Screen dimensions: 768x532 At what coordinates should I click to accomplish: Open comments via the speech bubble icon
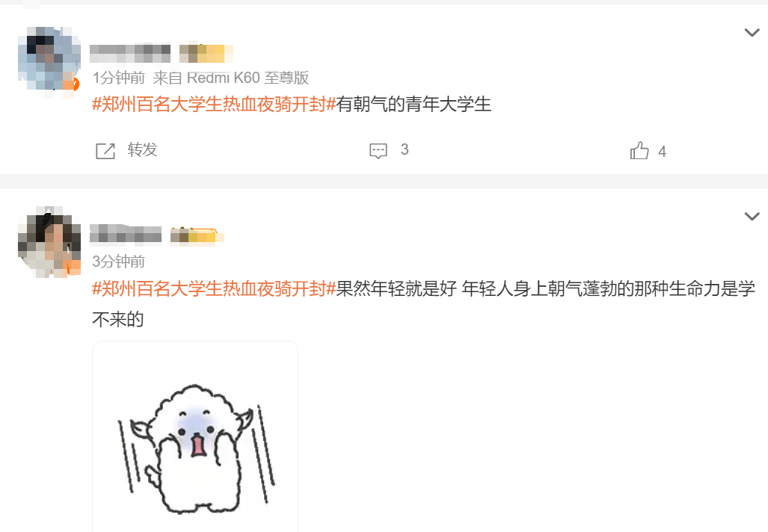(x=378, y=151)
